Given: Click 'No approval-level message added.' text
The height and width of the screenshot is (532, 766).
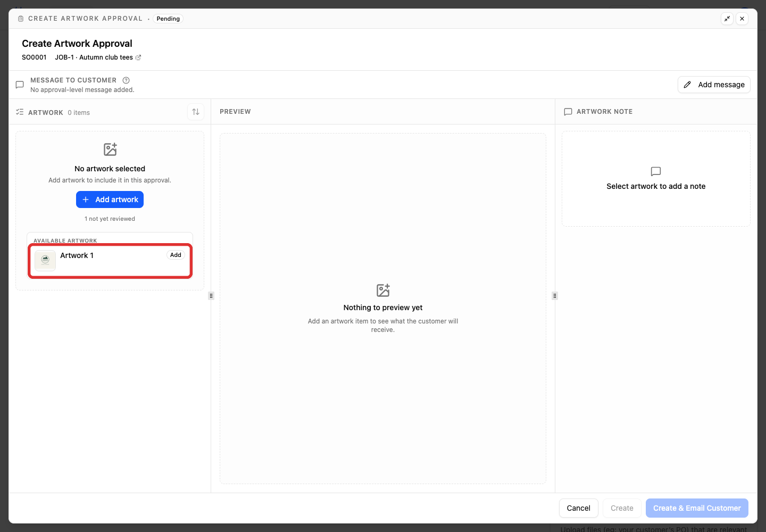Looking at the screenshot, I should (x=82, y=90).
